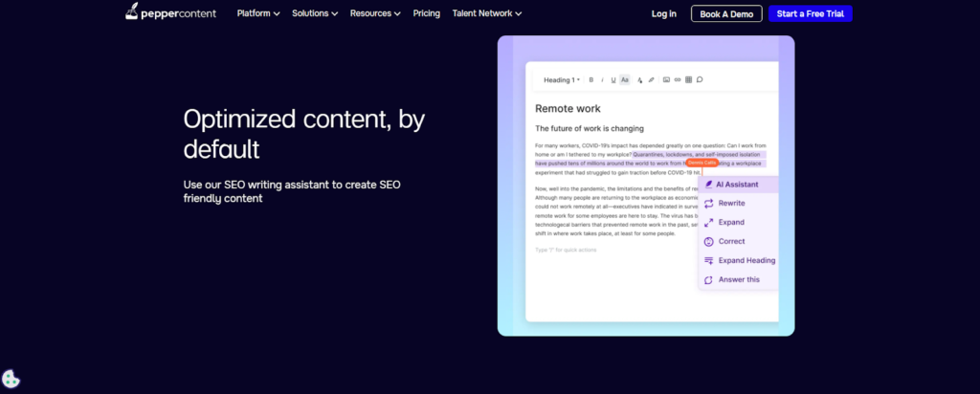Viewport: 980px width, 394px height.
Task: Select Expand Heading in AI menu
Action: click(x=746, y=260)
